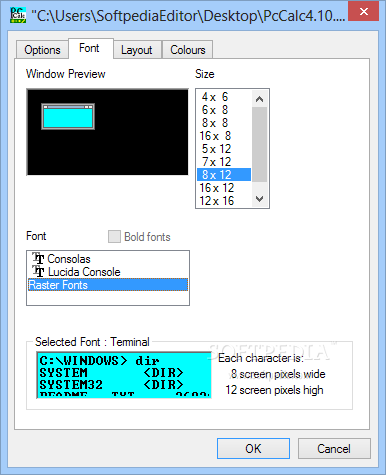Click the TrueType icon beside Consolas
Image resolution: width=386 pixels, height=475 pixels.
click(x=38, y=258)
